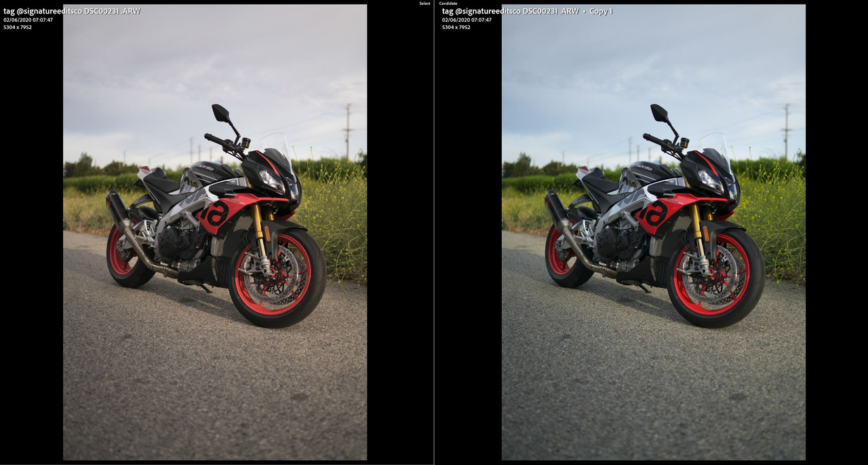Screen dimensions: 868x465
Task: Click the 'Select' pane label
Action: click(425, 3)
